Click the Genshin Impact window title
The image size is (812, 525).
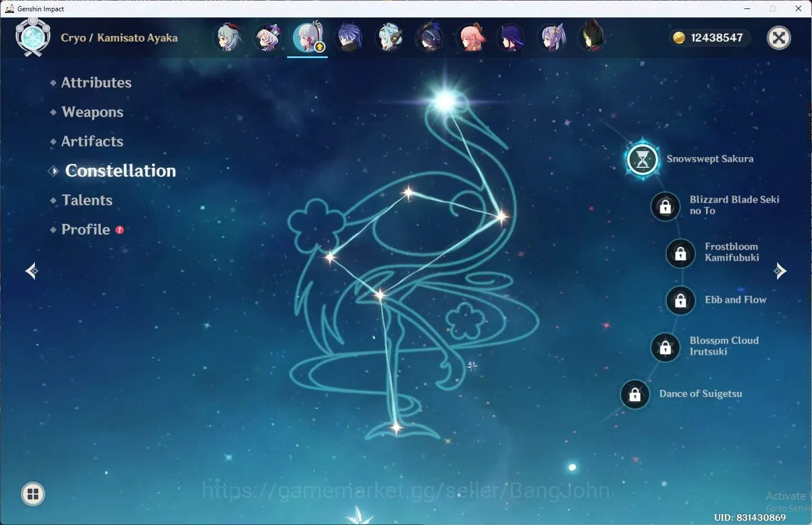pos(41,8)
